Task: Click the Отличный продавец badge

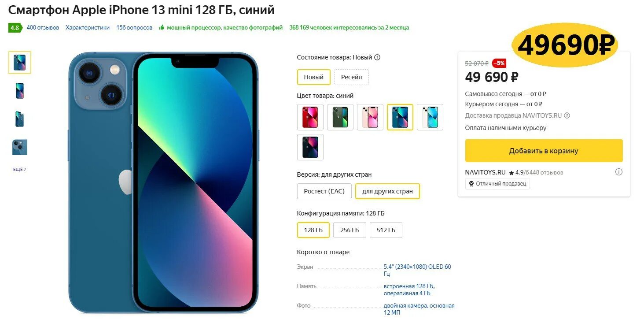Action: [x=497, y=183]
